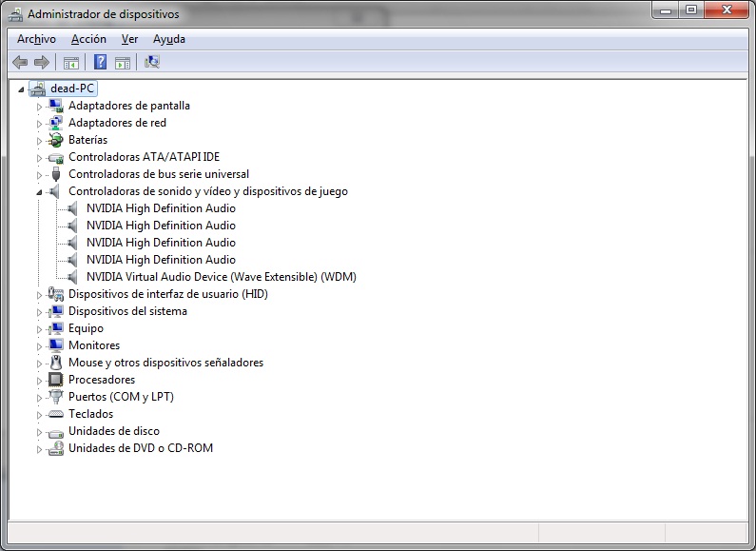Click the Mouse device icon
Viewport: 756px width, 551px height.
56,363
